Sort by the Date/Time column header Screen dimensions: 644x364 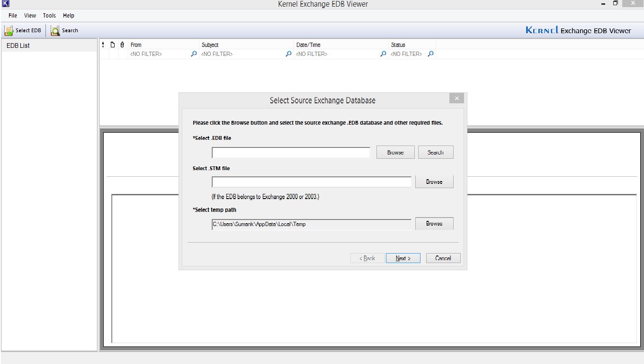click(x=341, y=45)
